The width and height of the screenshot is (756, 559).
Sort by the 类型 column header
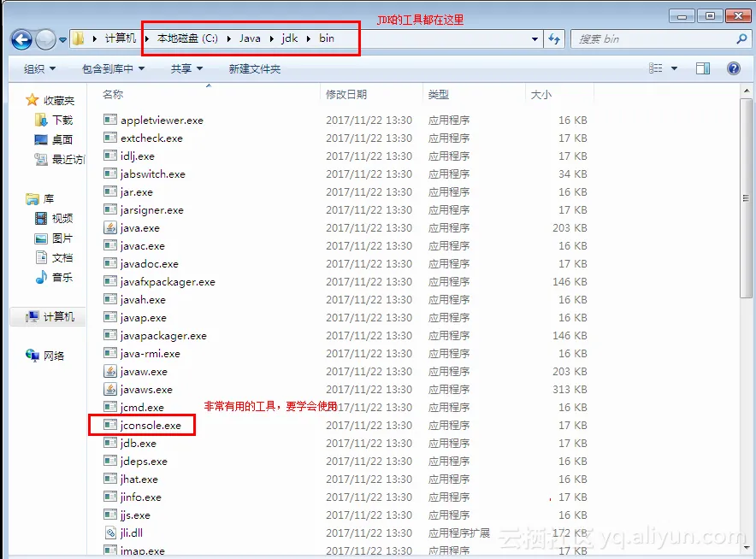(438, 95)
